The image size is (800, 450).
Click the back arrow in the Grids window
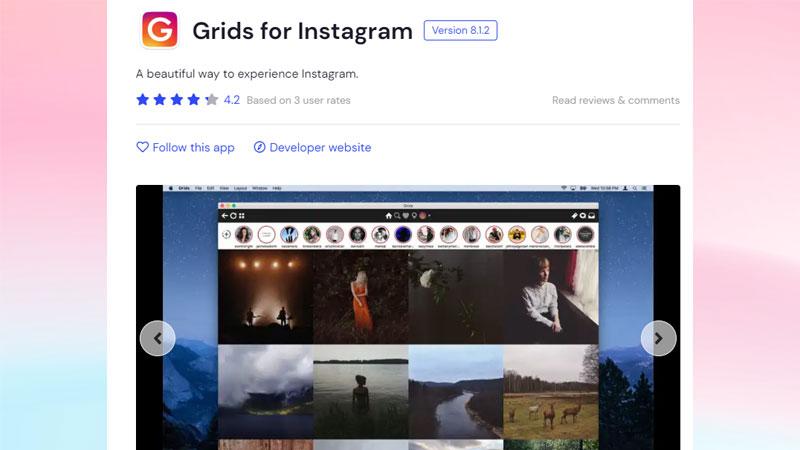(x=224, y=215)
